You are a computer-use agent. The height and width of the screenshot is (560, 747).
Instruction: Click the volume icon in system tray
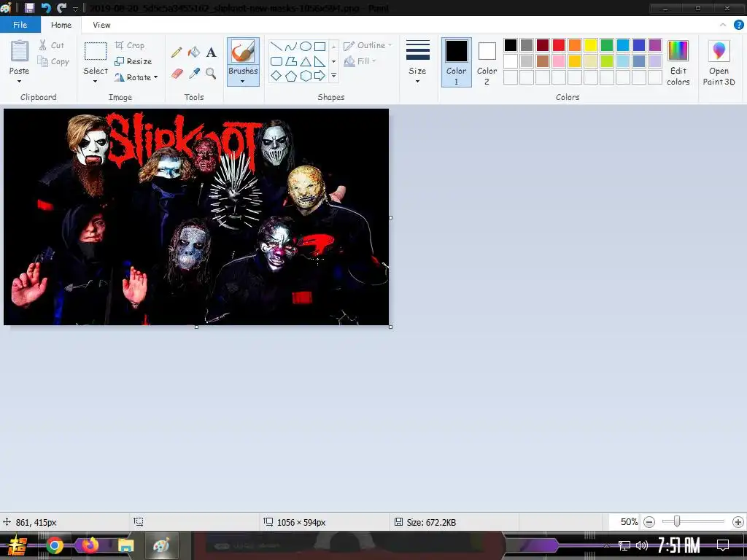(x=642, y=545)
